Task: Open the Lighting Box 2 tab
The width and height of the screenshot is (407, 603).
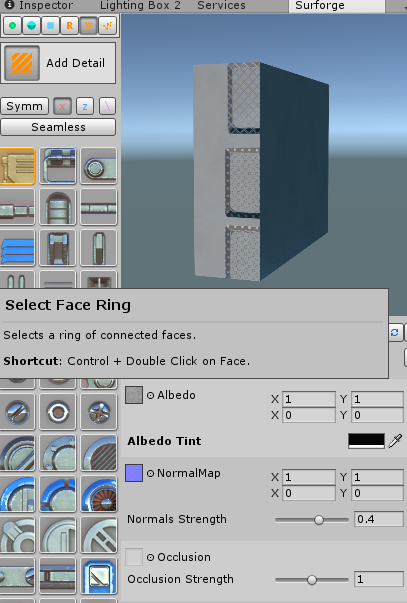Action: (140, 5)
